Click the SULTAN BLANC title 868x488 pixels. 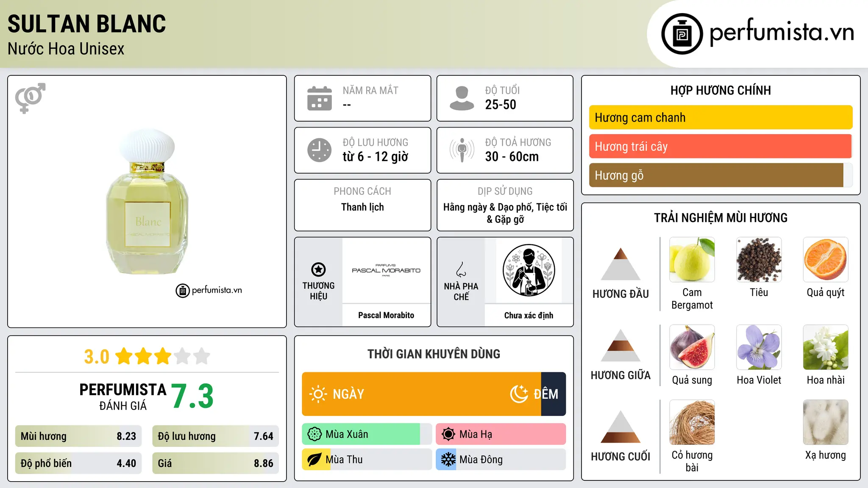point(87,24)
